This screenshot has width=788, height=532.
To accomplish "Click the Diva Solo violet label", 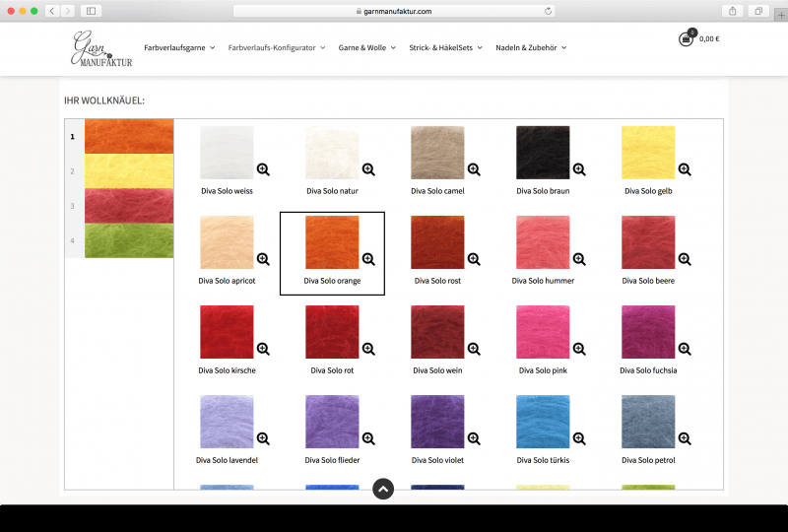I will point(437,460).
